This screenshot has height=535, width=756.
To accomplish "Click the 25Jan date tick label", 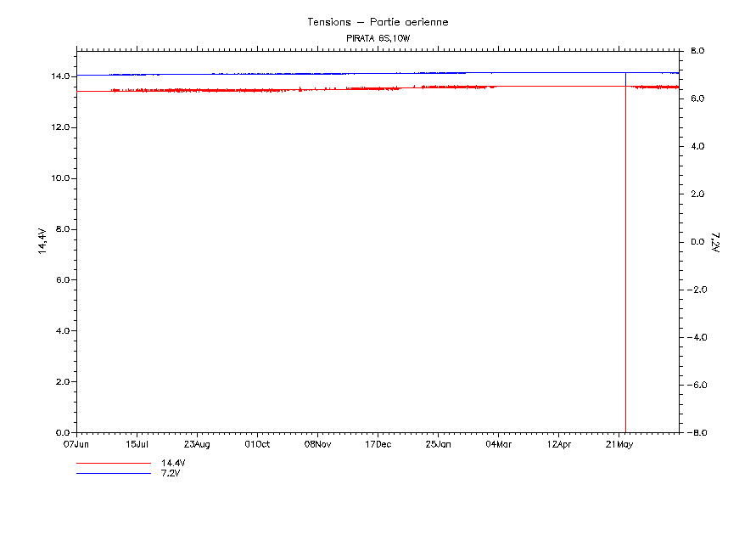I will pos(438,443).
